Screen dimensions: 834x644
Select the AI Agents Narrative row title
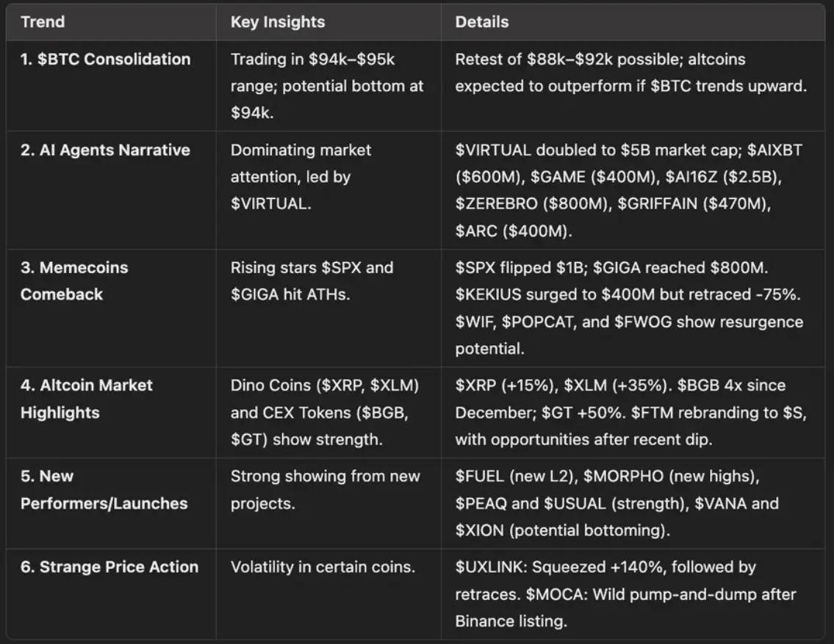(x=105, y=151)
